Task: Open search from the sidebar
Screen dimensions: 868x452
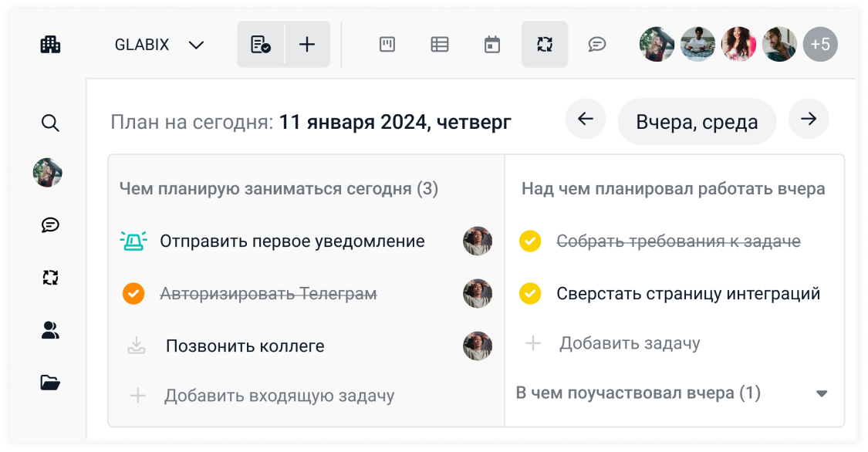Action: (x=50, y=123)
